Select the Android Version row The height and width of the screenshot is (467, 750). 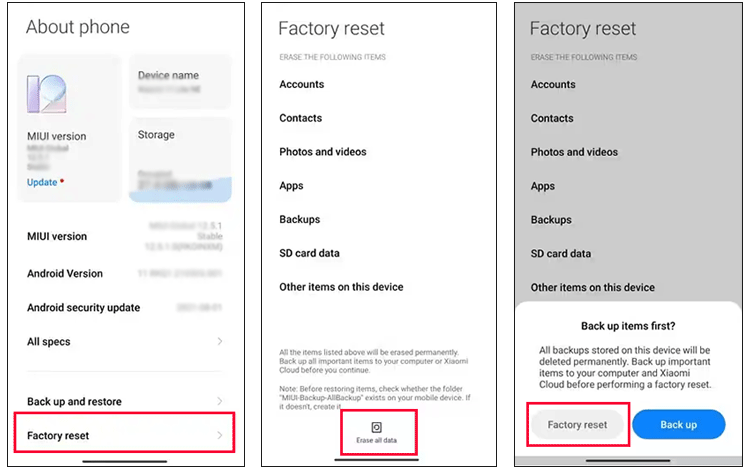(x=125, y=273)
